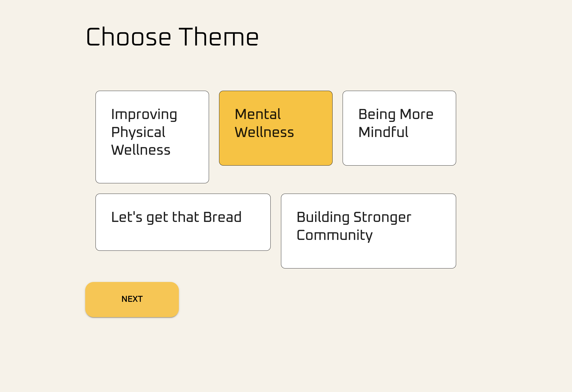Select the Building Stronger Community card
Viewport: 572px width, 392px height.
pos(369,231)
